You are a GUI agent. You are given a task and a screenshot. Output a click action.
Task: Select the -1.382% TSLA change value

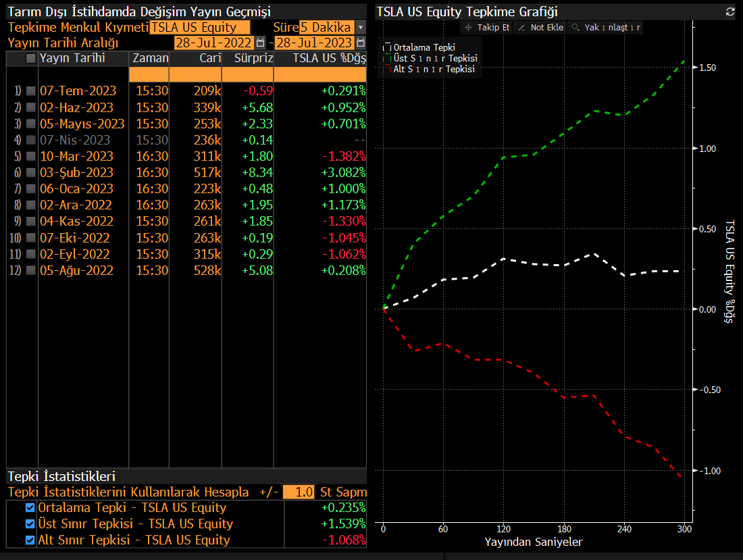click(x=344, y=156)
